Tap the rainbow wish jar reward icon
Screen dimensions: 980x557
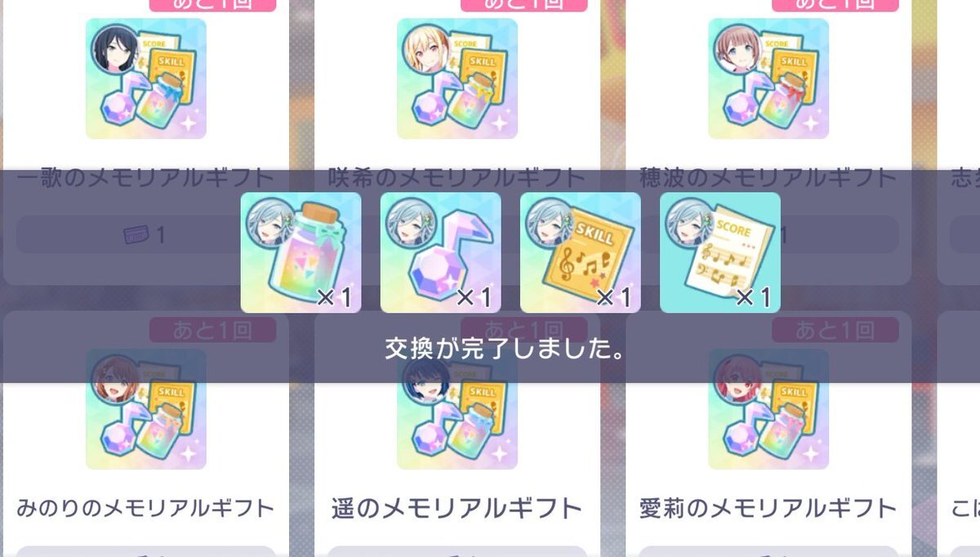point(301,252)
